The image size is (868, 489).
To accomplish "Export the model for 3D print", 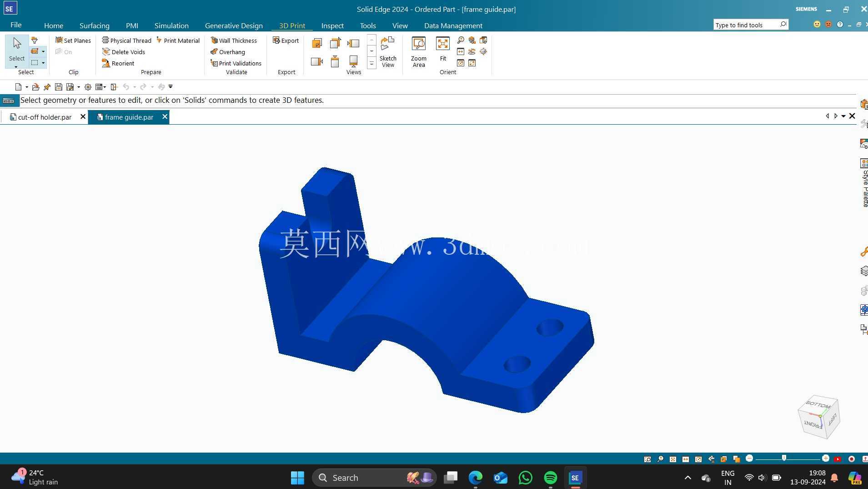I will tap(286, 40).
